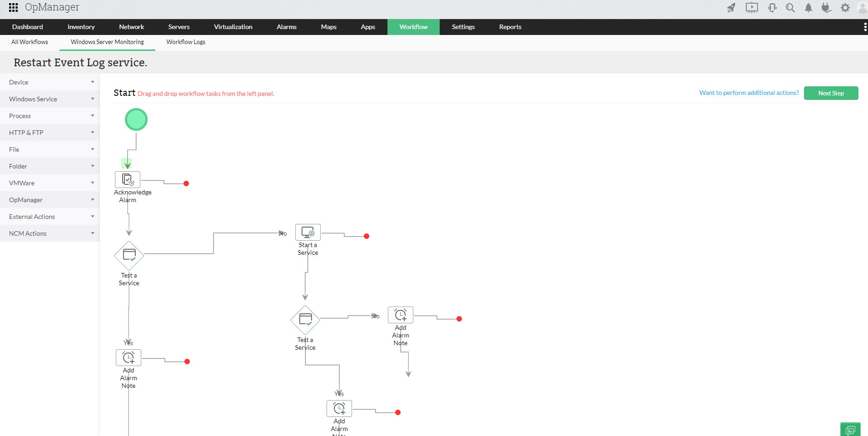The width and height of the screenshot is (868, 436).
Task: Click the Next Step button
Action: (x=831, y=93)
